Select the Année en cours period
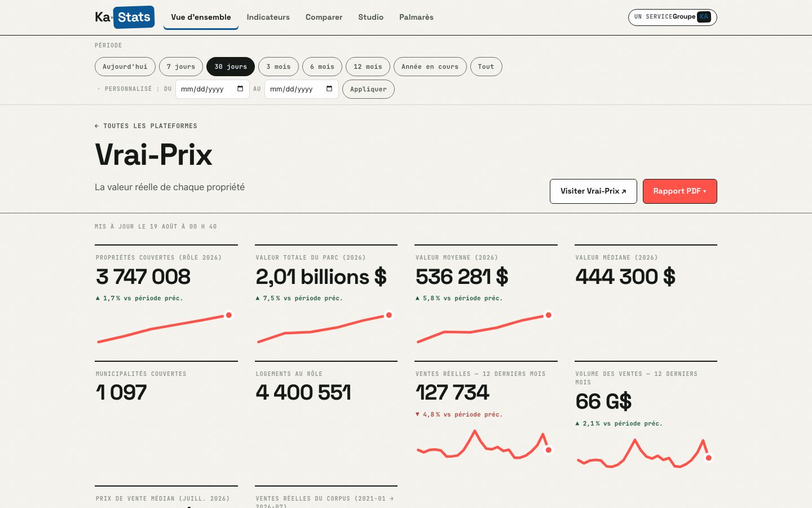 click(x=430, y=67)
